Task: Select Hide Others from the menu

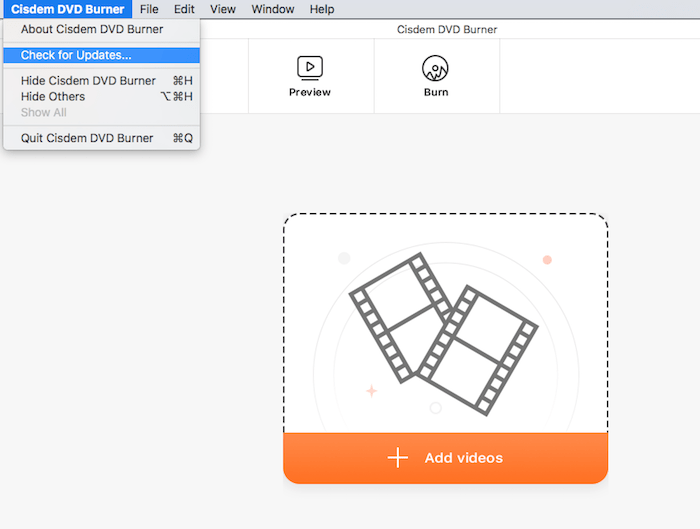Action: coord(53,97)
